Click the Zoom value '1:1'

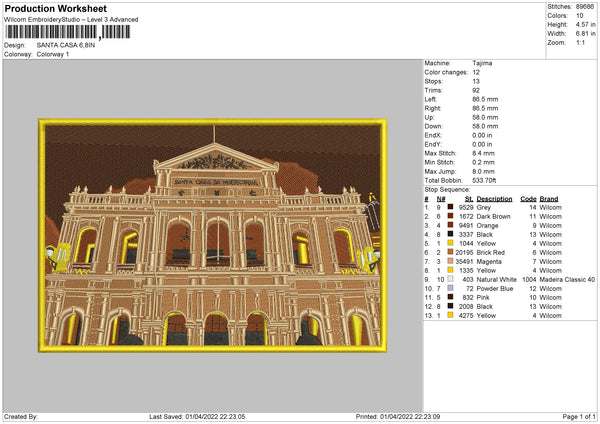[580, 42]
